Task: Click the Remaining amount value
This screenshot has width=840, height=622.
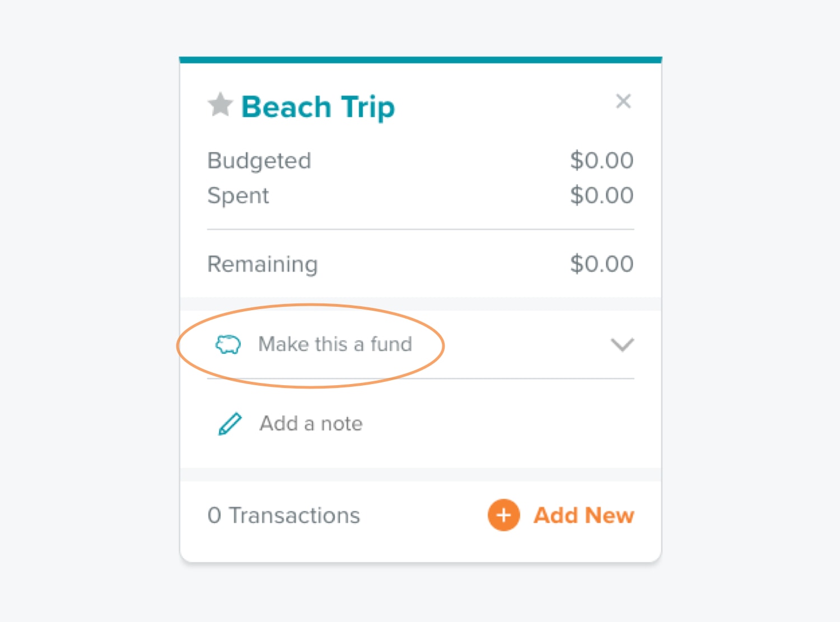Action: pos(601,264)
